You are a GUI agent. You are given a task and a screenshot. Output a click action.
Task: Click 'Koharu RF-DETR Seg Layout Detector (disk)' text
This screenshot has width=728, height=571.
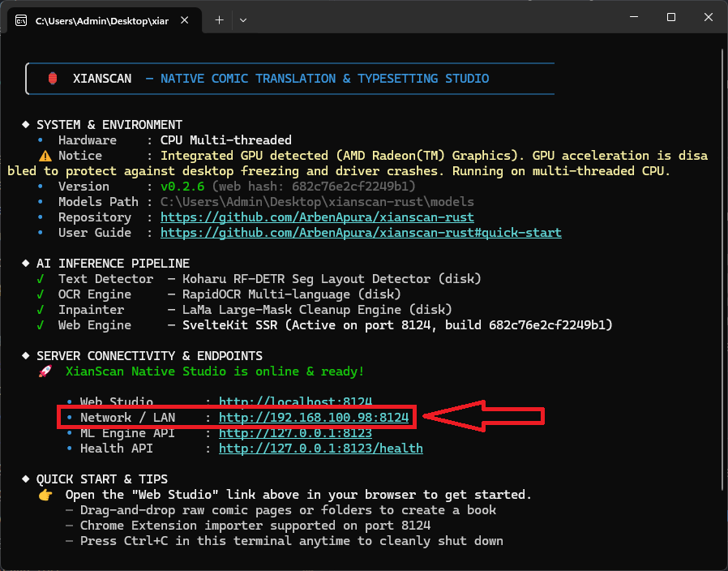click(x=332, y=279)
